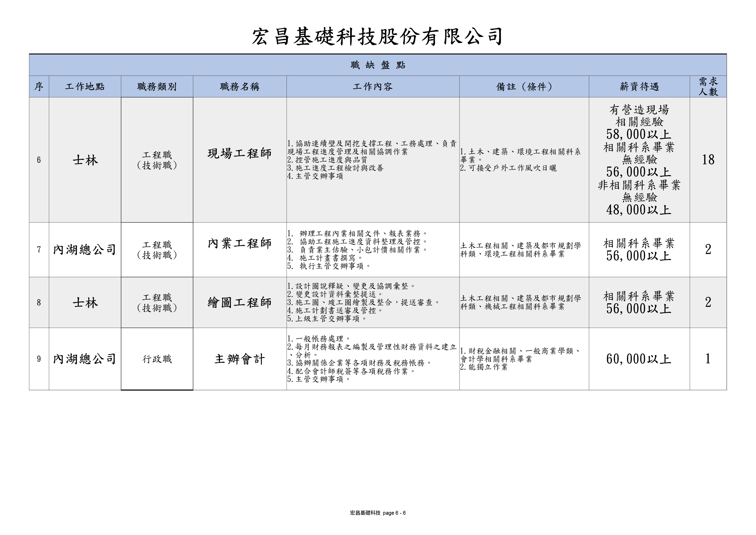Click headcount 2 in 繪圖工程師 row
The image size is (756, 535).
708,302
